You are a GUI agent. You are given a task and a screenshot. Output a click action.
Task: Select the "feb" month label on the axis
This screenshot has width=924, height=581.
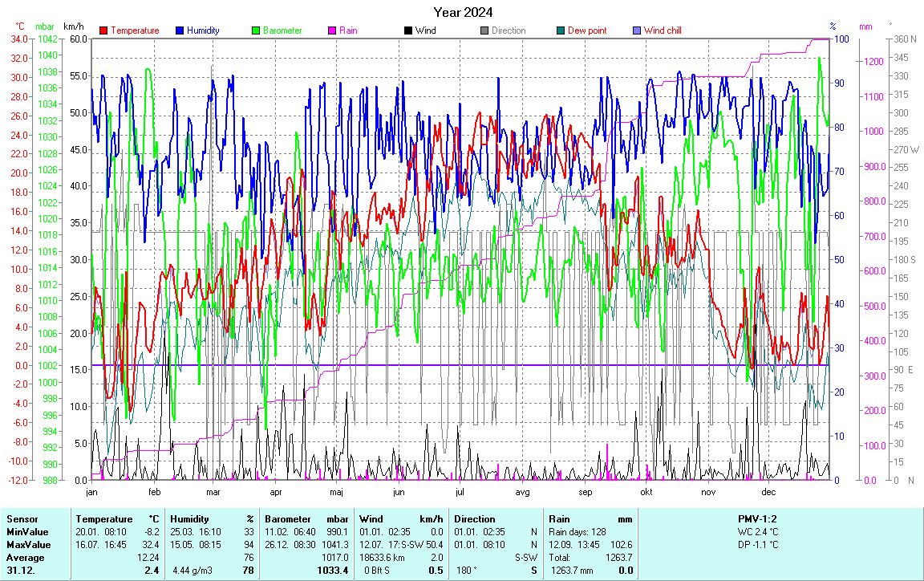(154, 493)
